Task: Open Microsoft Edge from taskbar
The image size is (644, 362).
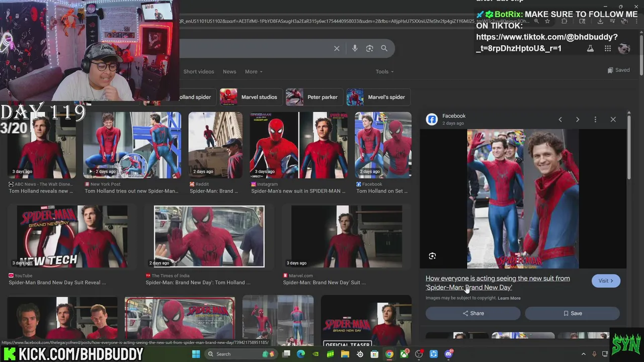Action: (301, 354)
